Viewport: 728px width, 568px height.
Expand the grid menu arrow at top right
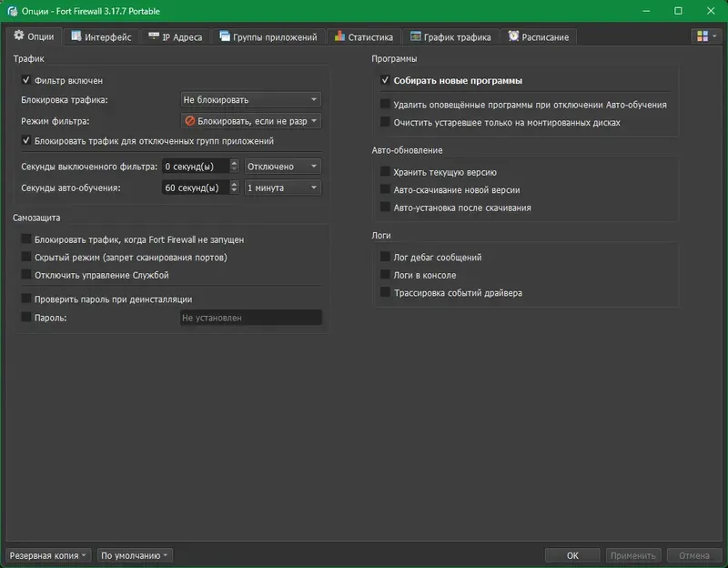click(x=714, y=36)
